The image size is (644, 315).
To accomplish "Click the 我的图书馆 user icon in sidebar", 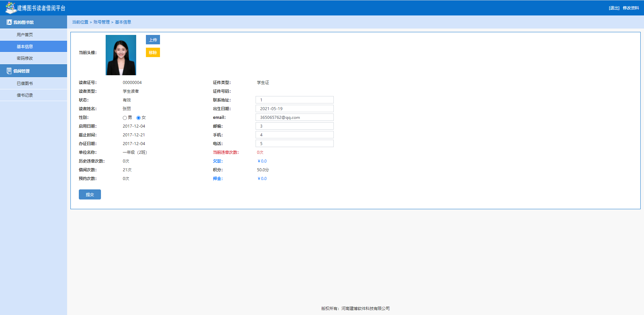I will [9, 22].
